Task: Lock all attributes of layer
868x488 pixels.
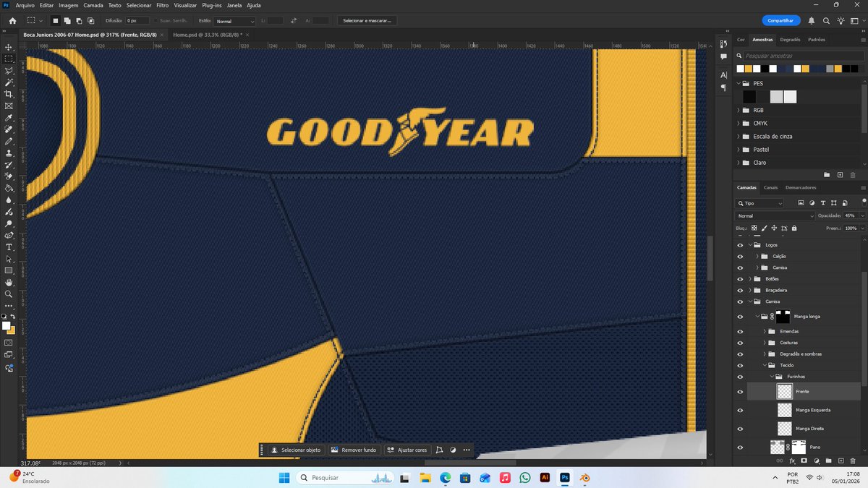Action: click(x=794, y=228)
